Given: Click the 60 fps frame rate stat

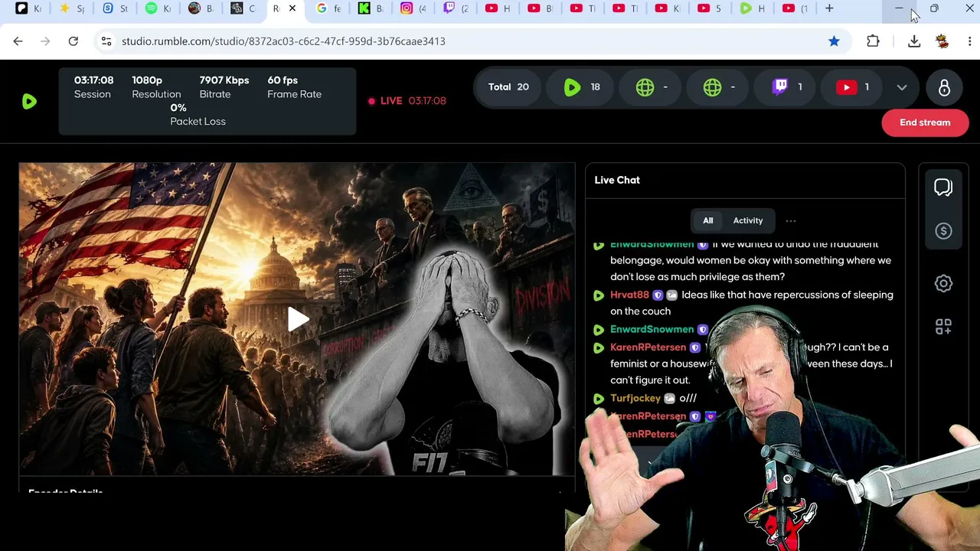Looking at the screenshot, I should (294, 86).
